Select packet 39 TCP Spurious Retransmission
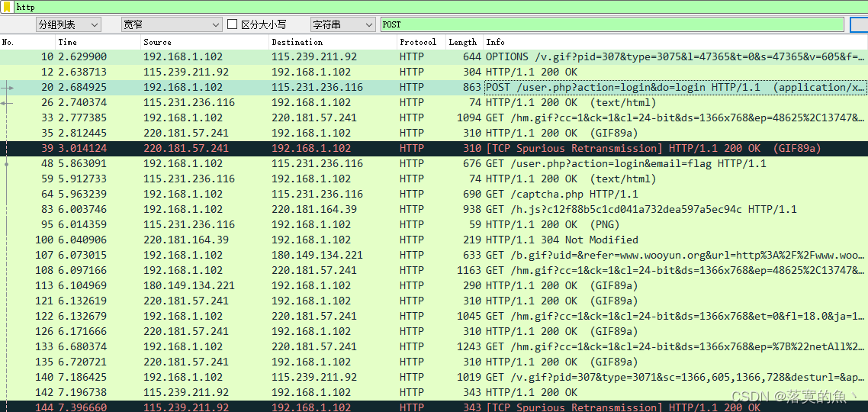 point(434,149)
